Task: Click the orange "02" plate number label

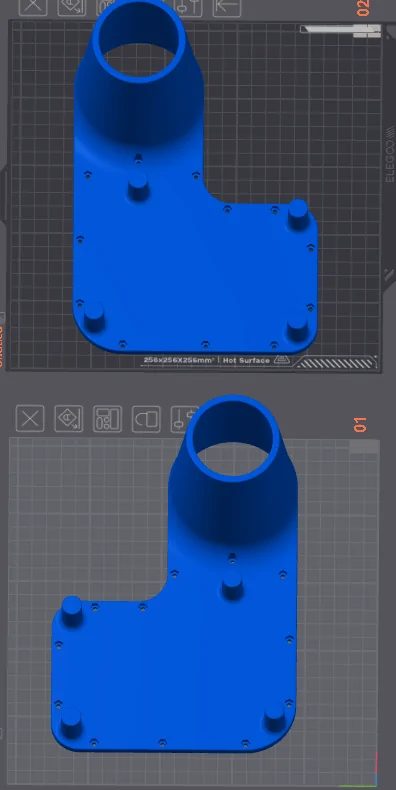Action: coord(364,8)
